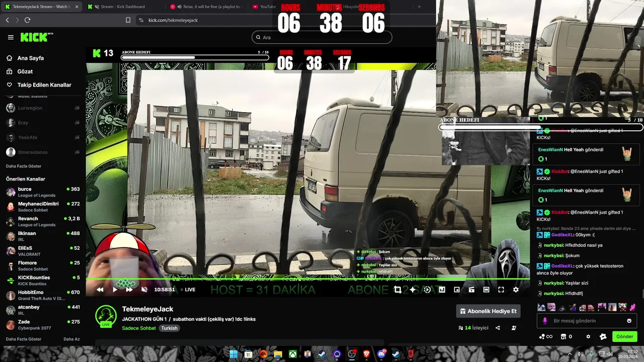The width and height of the screenshot is (644, 362).
Task: Click the Ara search field
Action: coord(322,37)
